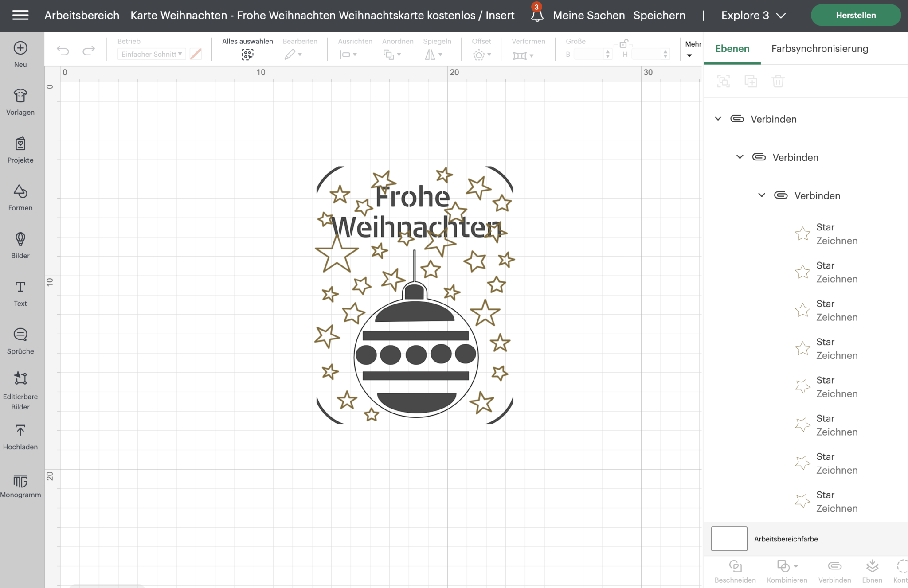Screen dimensions: 908x588
Task: Click Ebnen flatten tool
Action: pyautogui.click(x=872, y=571)
